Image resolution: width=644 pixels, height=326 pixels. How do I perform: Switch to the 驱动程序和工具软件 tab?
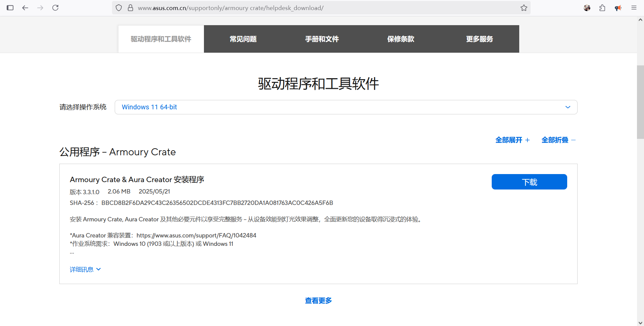coord(161,39)
